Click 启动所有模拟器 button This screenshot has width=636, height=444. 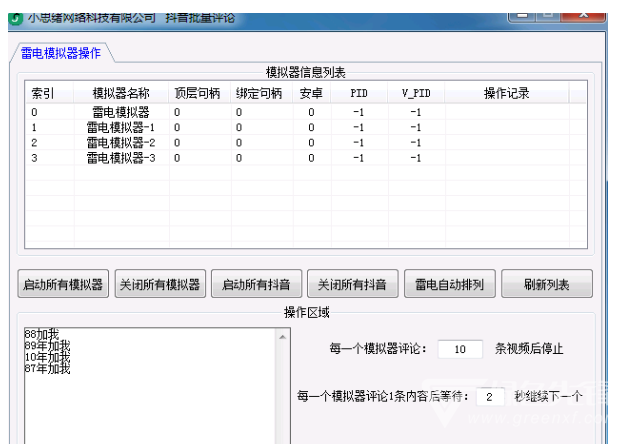63,284
